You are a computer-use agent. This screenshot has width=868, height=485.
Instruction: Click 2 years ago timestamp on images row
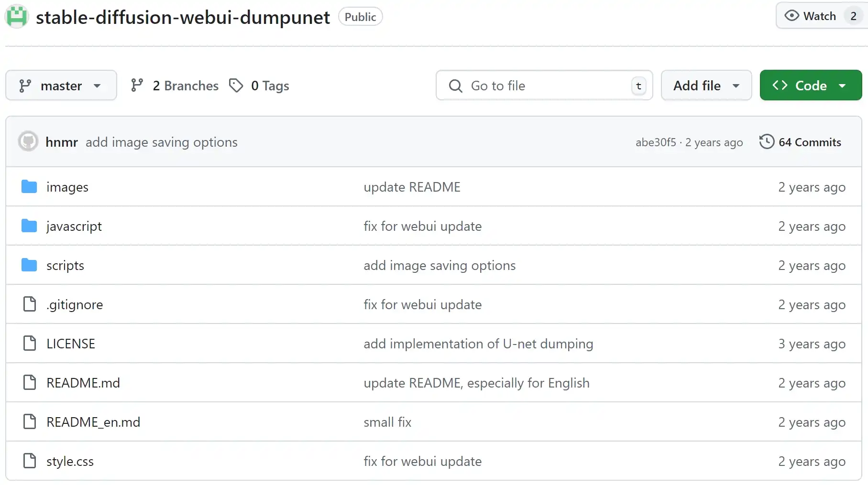[812, 187]
